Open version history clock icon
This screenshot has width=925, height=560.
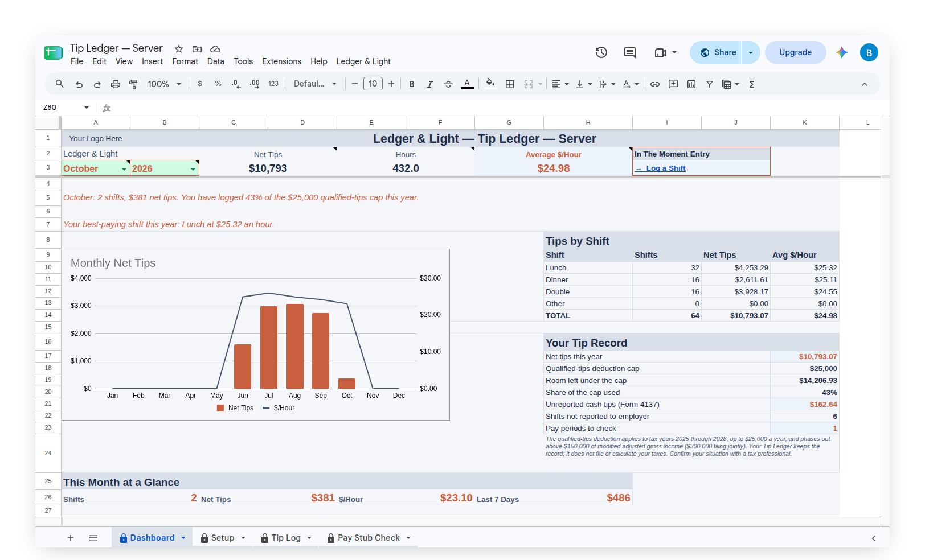(601, 52)
